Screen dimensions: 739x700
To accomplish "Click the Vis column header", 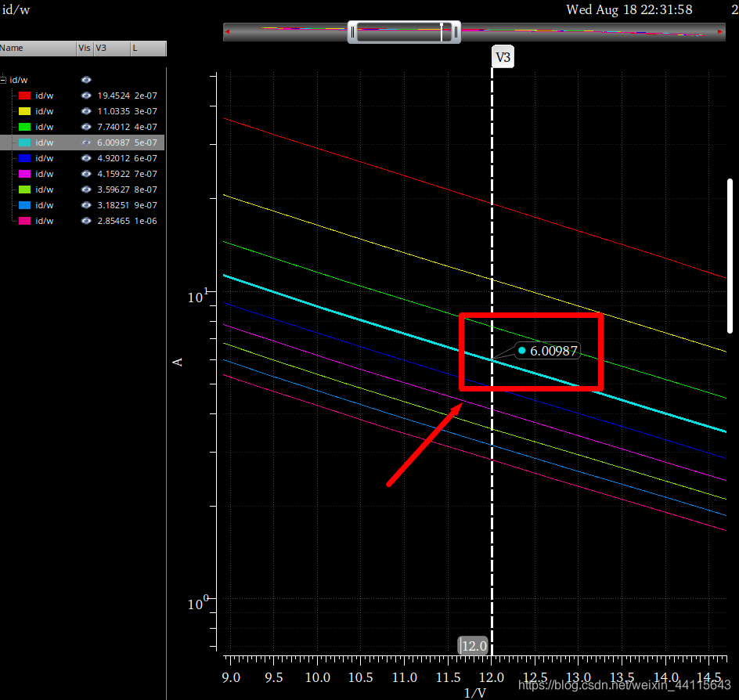I will tap(85, 49).
